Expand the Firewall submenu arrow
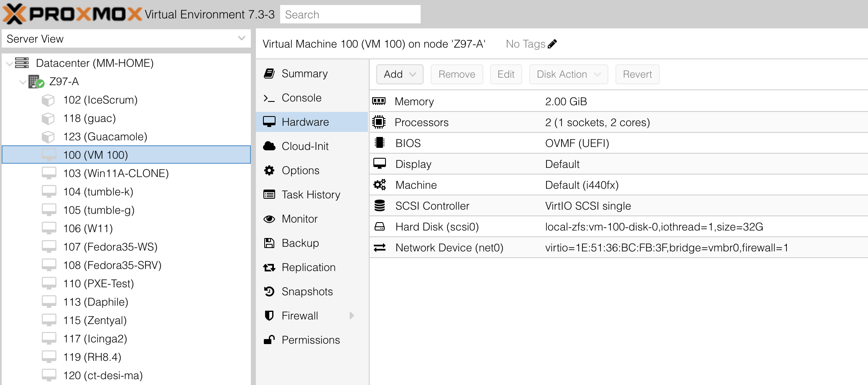 (x=352, y=316)
